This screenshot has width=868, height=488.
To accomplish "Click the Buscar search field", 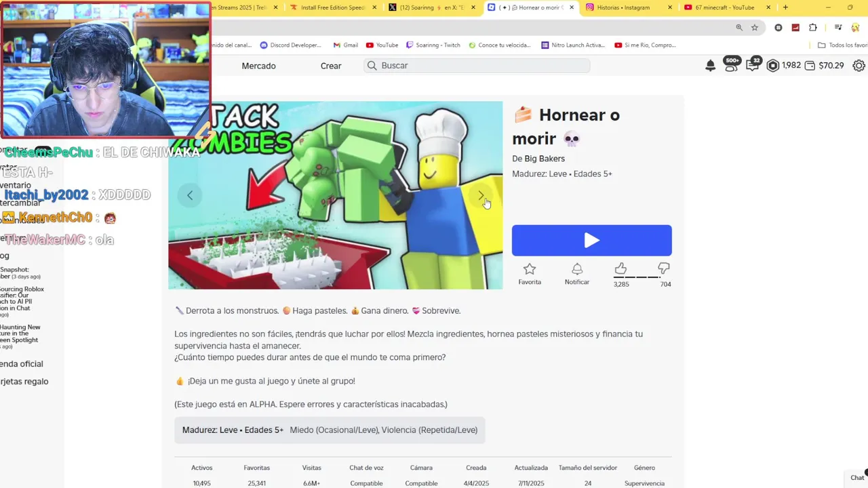I will coord(477,66).
